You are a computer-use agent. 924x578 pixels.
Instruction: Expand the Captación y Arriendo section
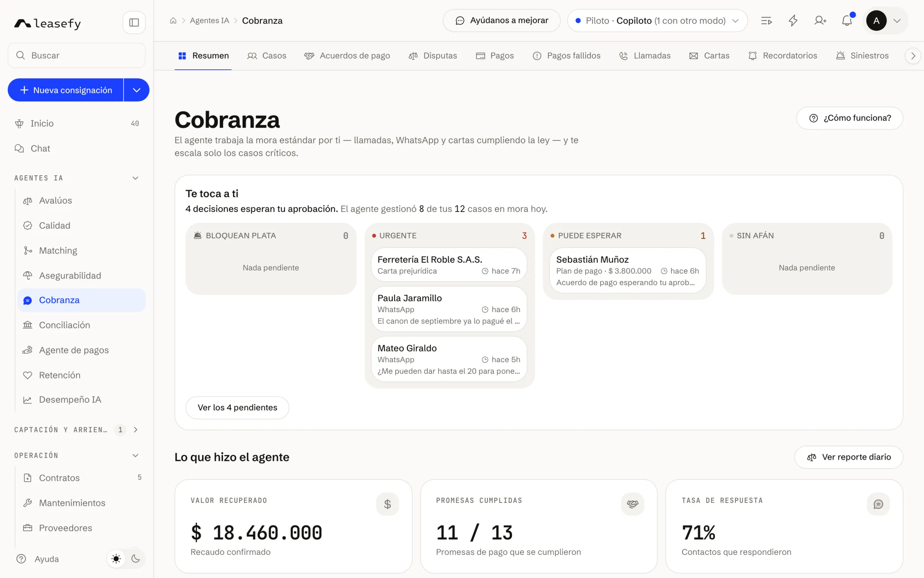point(136,430)
